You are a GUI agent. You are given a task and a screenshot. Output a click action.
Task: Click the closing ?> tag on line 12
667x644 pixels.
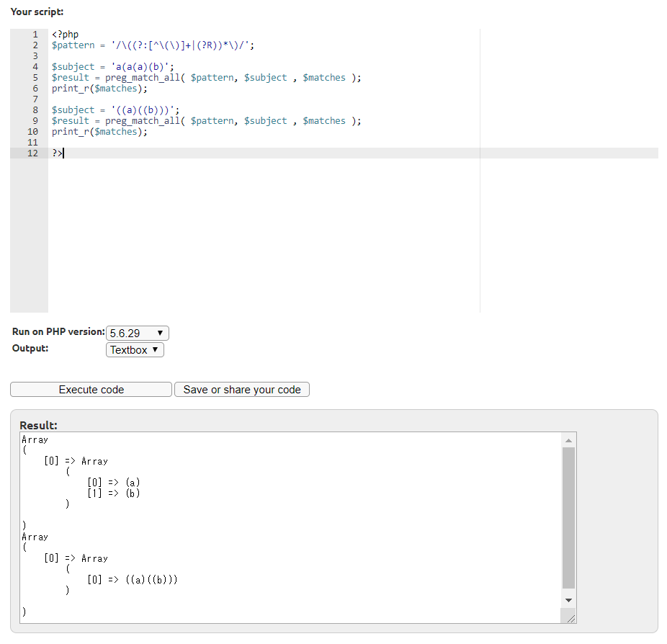pos(57,153)
